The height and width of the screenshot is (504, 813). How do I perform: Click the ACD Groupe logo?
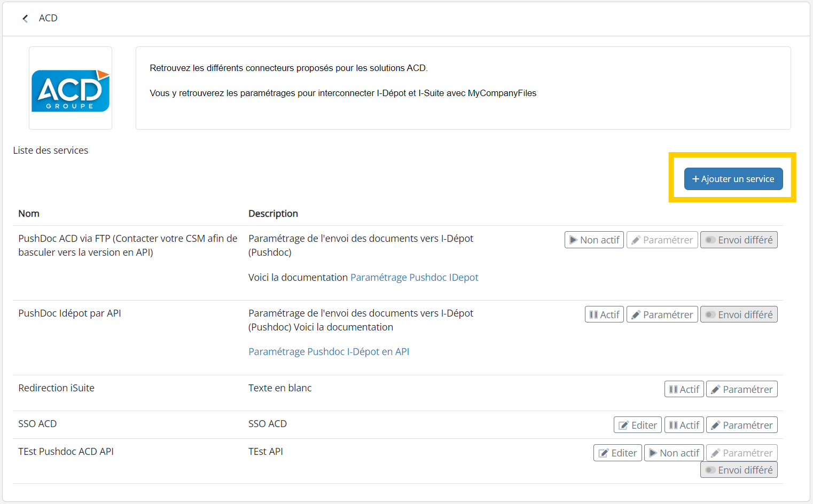pyautogui.click(x=71, y=89)
